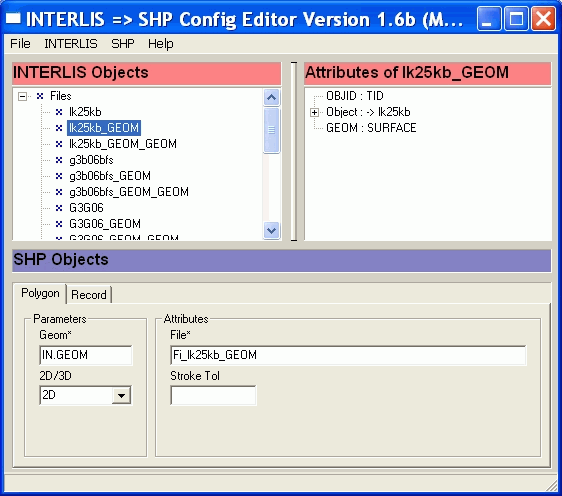This screenshot has height=496, width=562.
Task: Click the tree scrollbar down arrow
Action: [x=271, y=230]
